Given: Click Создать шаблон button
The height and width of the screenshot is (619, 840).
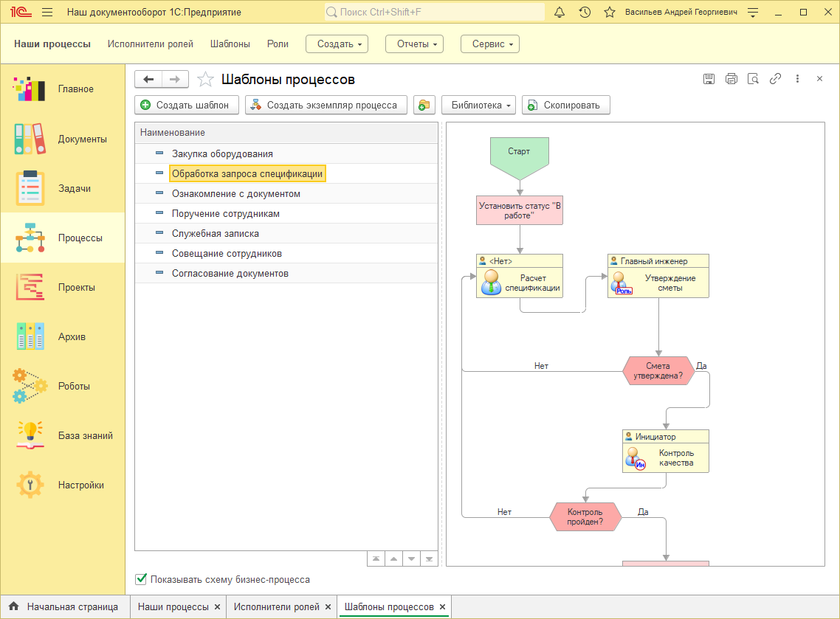Looking at the screenshot, I should [x=187, y=105].
